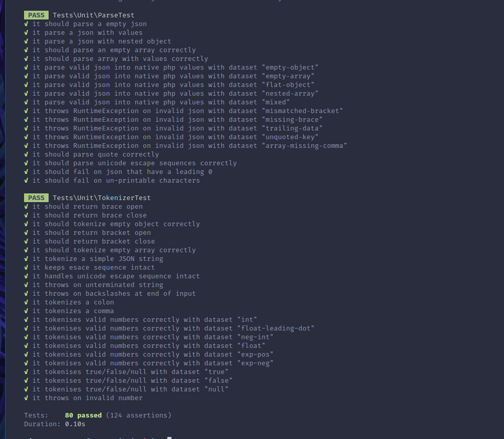
Task: Click the '80 passed' result text
Action: pos(83,415)
